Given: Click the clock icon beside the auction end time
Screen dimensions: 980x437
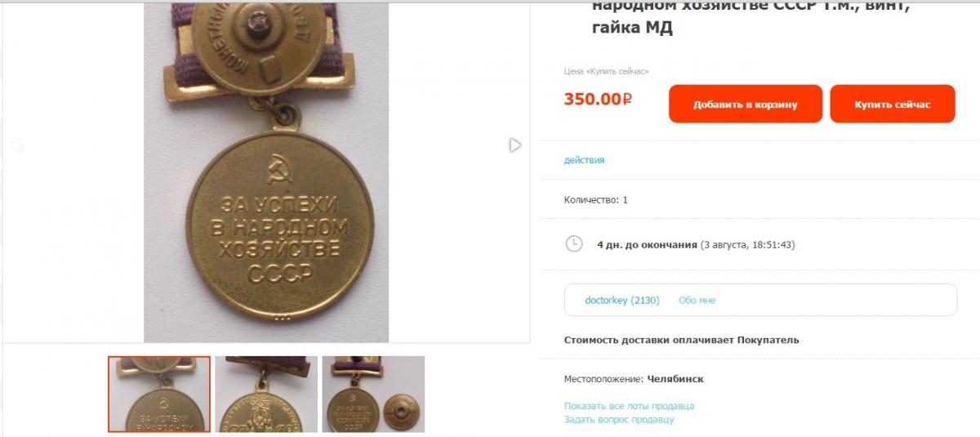Looking at the screenshot, I should tap(574, 243).
